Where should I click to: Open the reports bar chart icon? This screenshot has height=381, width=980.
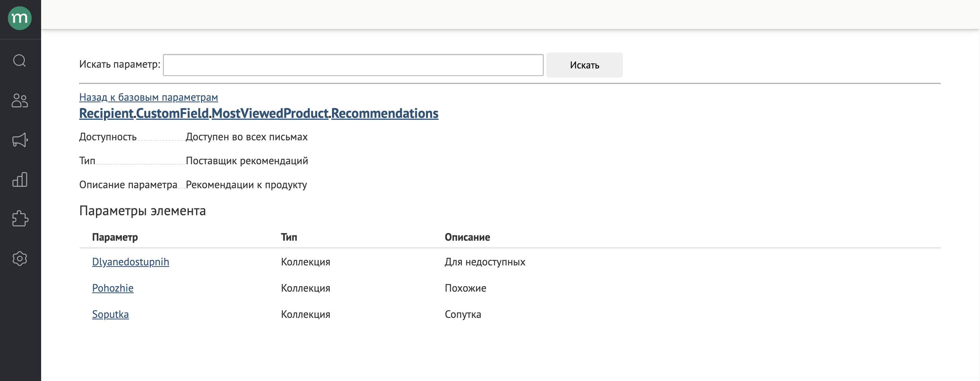20,179
